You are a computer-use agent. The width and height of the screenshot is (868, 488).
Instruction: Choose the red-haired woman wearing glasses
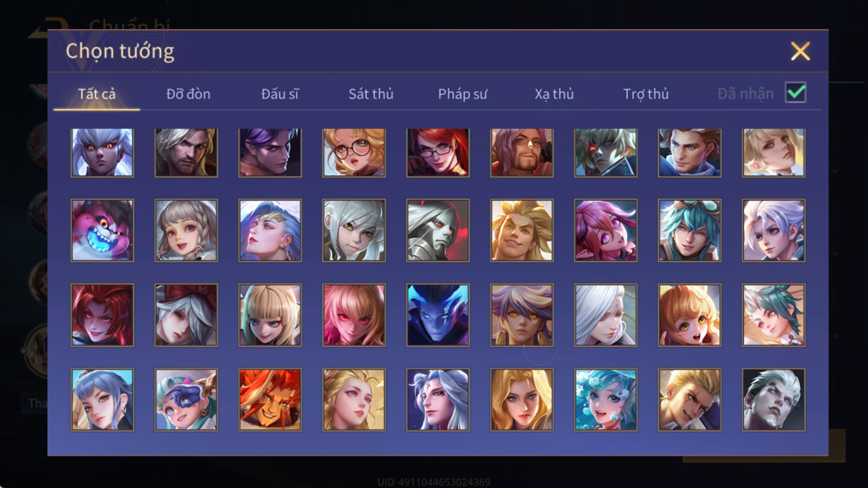point(438,152)
